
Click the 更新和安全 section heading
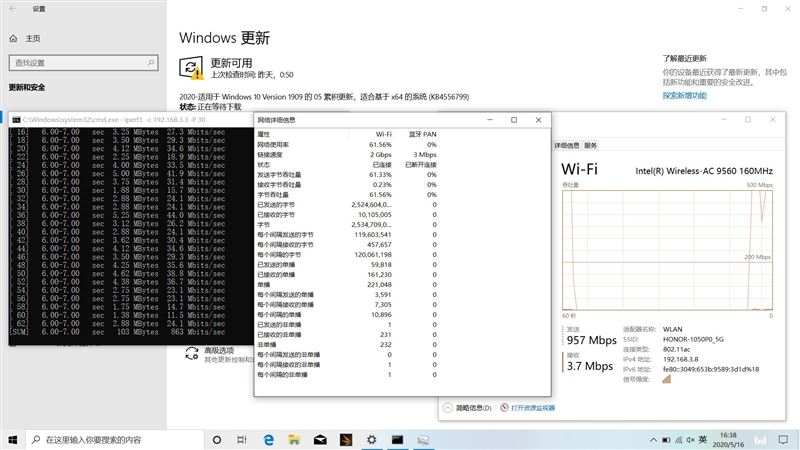tap(27, 87)
